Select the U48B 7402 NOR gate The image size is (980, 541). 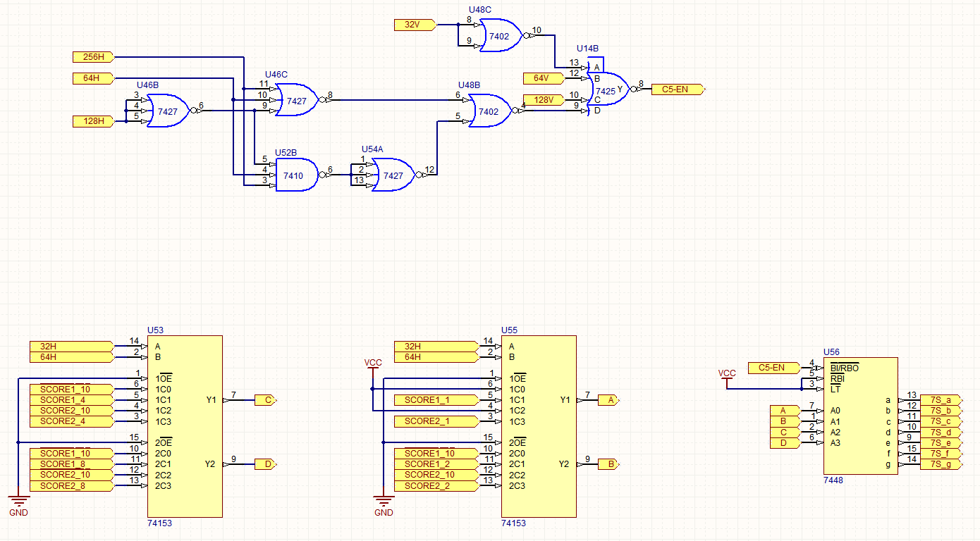click(x=491, y=111)
